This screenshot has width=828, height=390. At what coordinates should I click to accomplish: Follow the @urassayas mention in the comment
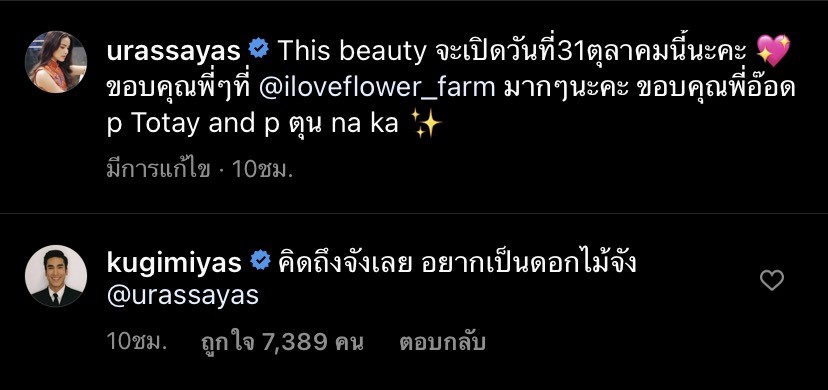click(x=183, y=296)
